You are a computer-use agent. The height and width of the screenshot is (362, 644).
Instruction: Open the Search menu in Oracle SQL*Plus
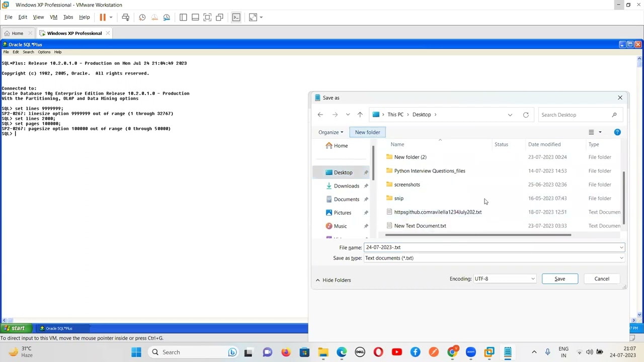coord(28,52)
